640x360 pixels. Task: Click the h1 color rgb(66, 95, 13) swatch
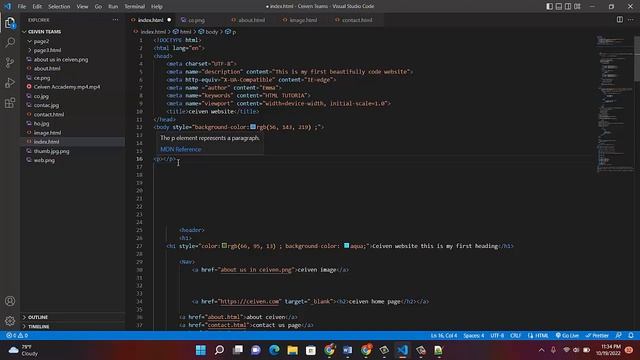pyautogui.click(x=224, y=246)
